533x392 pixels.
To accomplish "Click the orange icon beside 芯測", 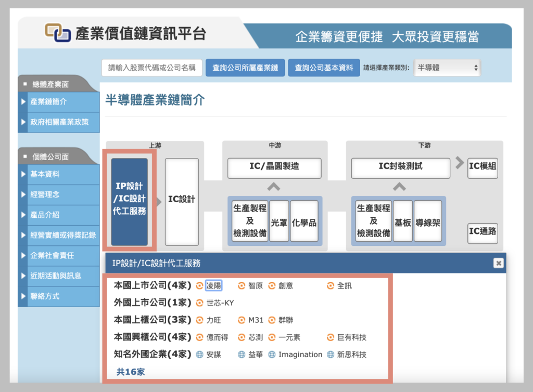I will [x=242, y=337].
